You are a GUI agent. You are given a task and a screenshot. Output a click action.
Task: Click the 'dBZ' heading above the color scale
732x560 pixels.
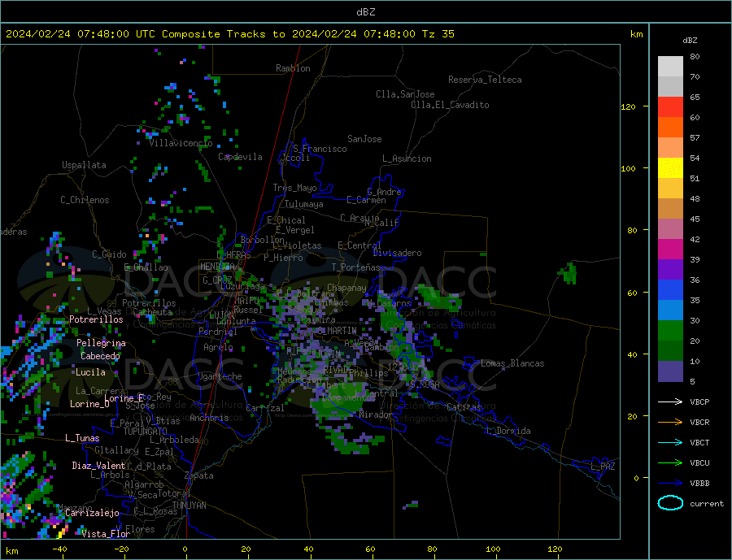pos(690,41)
